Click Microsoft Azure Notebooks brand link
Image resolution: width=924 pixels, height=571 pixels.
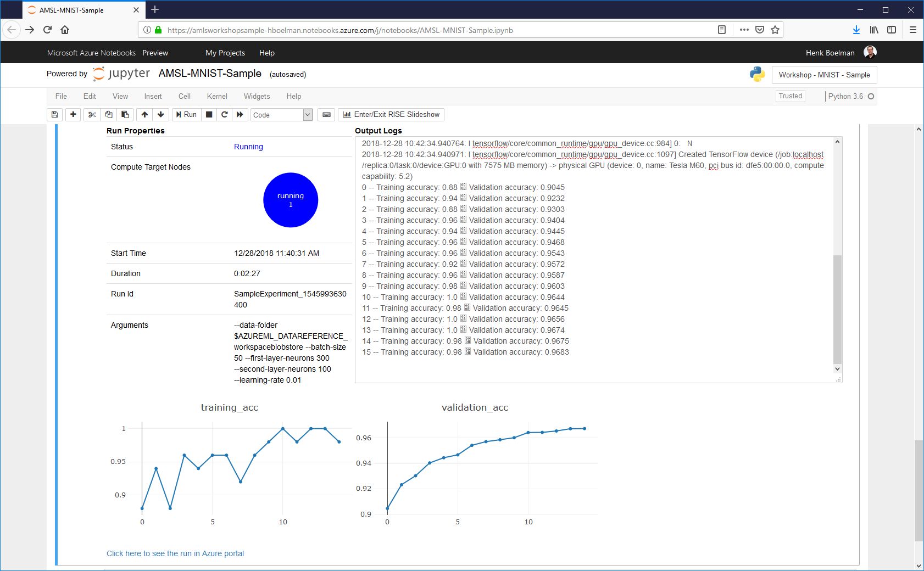[91, 53]
